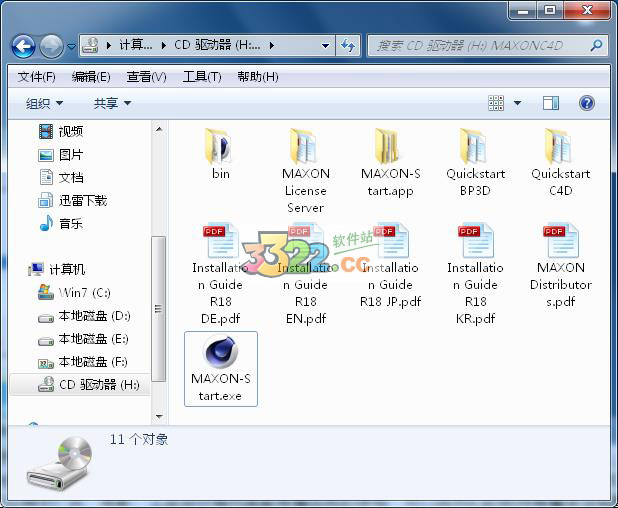Open the bin folder icon

pos(220,147)
